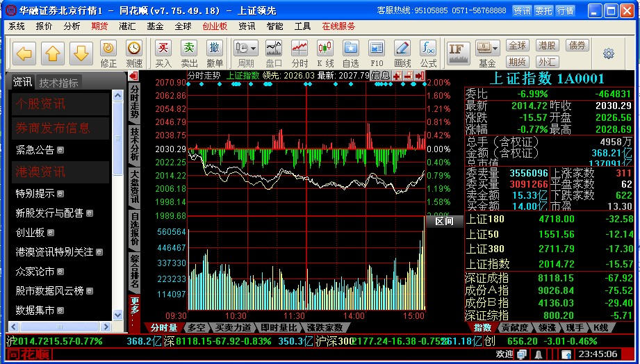
Task: Click the 委托 button in title bar
Action: pos(543,10)
